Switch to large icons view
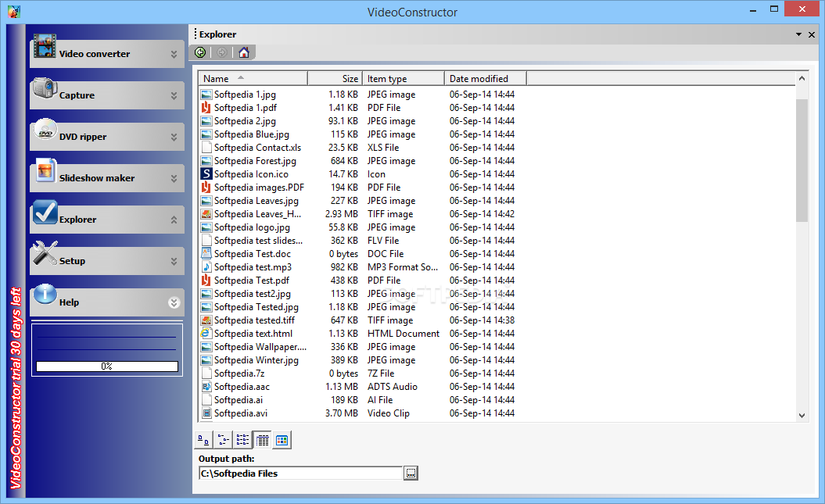 point(203,440)
